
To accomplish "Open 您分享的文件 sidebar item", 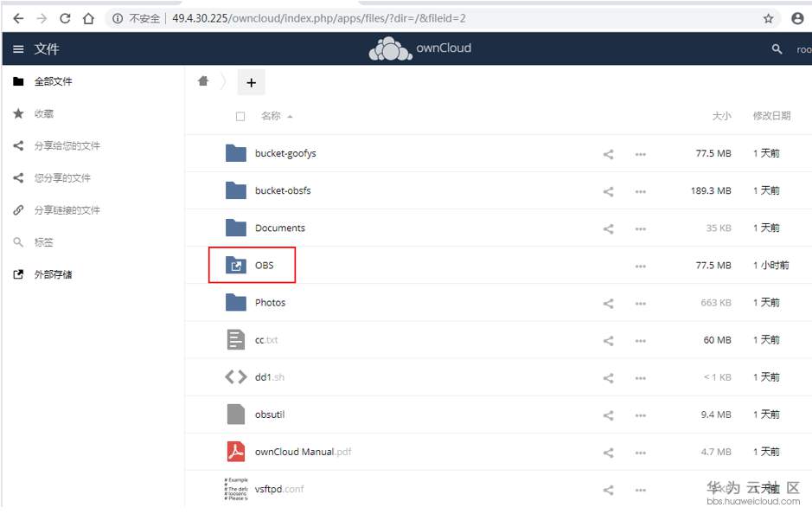I will 62,177.
